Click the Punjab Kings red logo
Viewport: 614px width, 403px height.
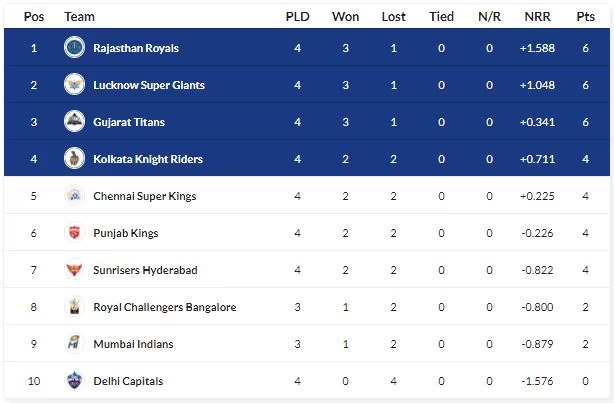(74, 232)
